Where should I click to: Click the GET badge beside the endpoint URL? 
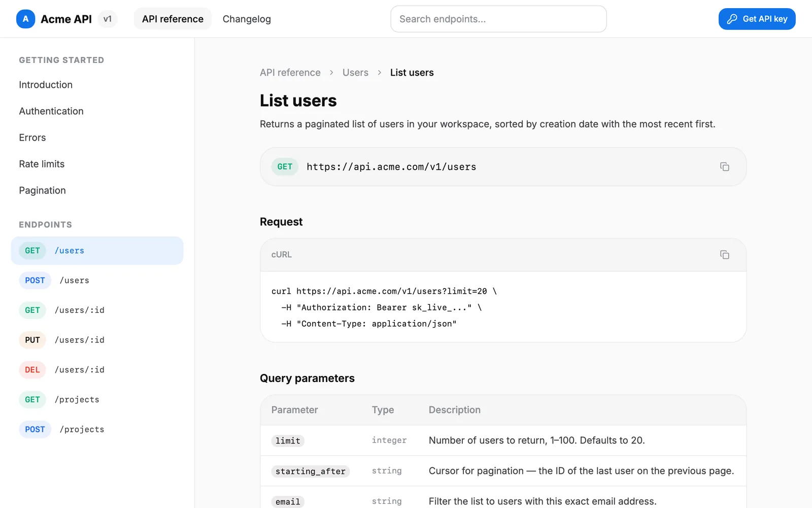[x=285, y=167]
